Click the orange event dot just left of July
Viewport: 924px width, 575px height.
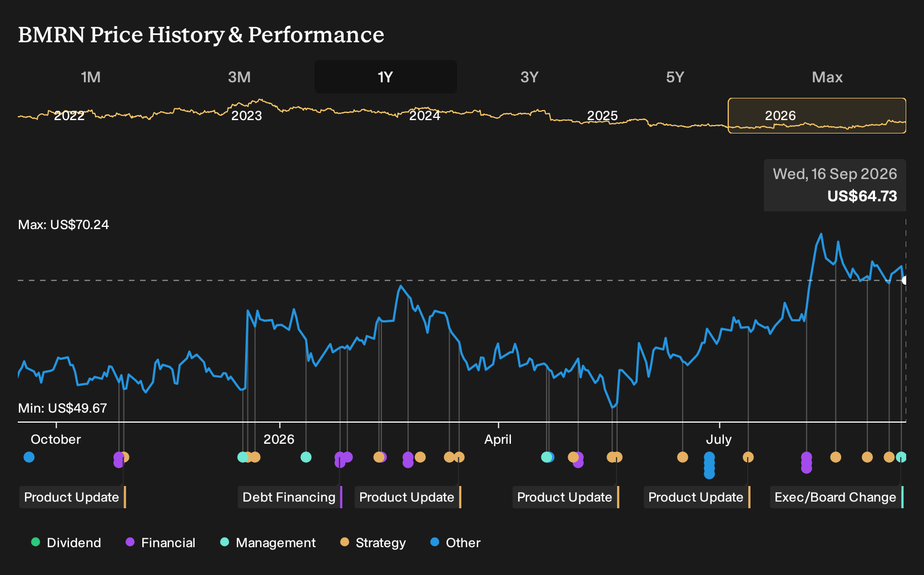(683, 457)
